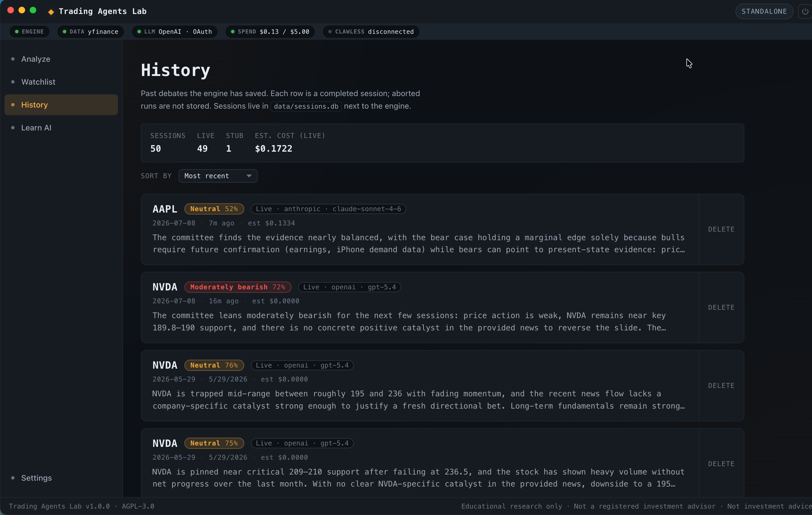Click the '16m ago' timestamp on NVDA row

point(224,301)
